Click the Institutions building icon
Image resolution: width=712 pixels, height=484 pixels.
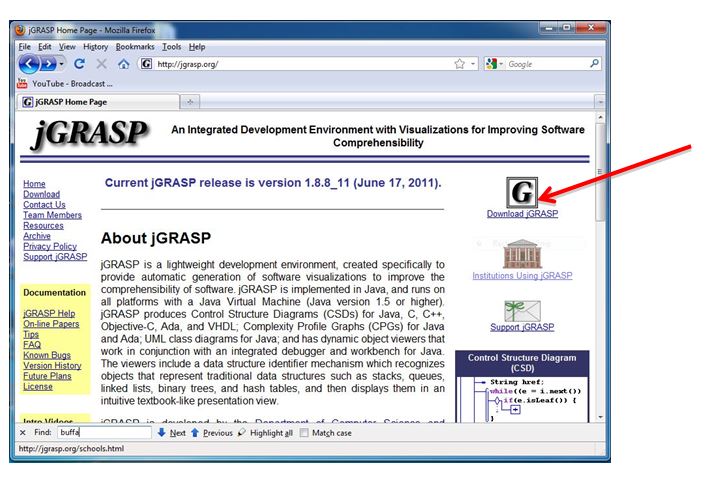521,254
